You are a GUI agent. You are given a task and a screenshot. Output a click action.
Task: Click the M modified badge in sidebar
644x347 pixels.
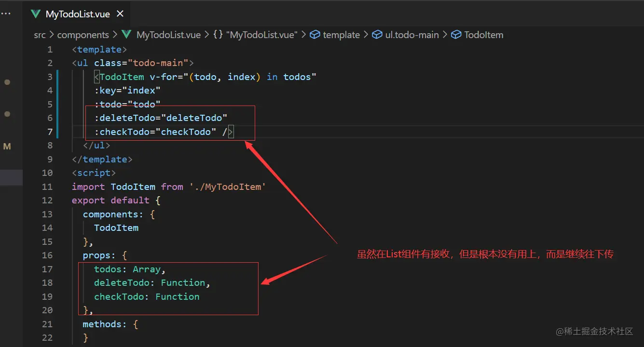click(7, 146)
